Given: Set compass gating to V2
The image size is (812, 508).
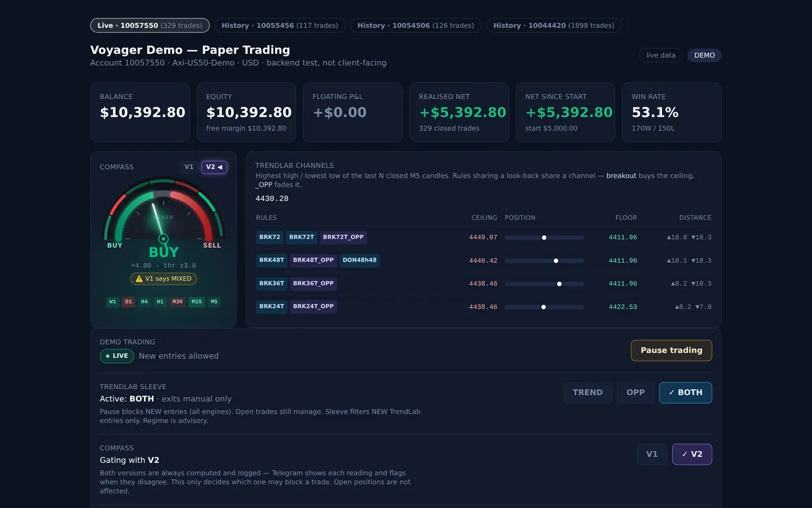Looking at the screenshot, I should point(692,454).
